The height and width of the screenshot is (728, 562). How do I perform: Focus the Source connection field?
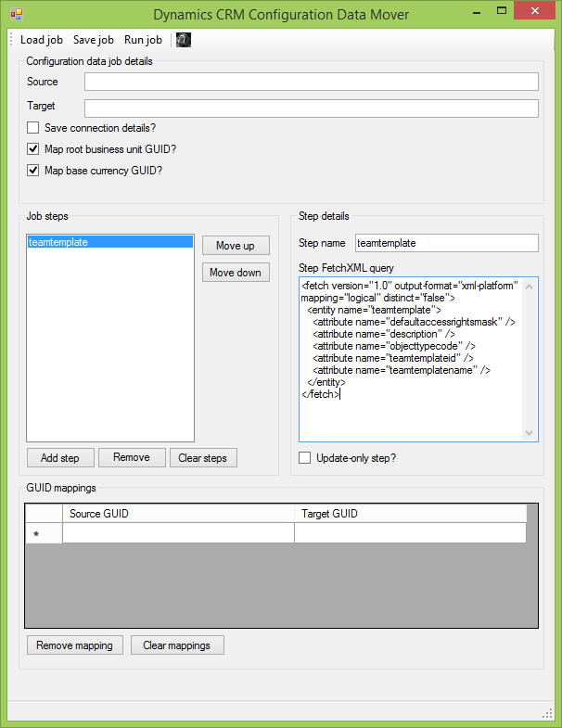coord(312,82)
